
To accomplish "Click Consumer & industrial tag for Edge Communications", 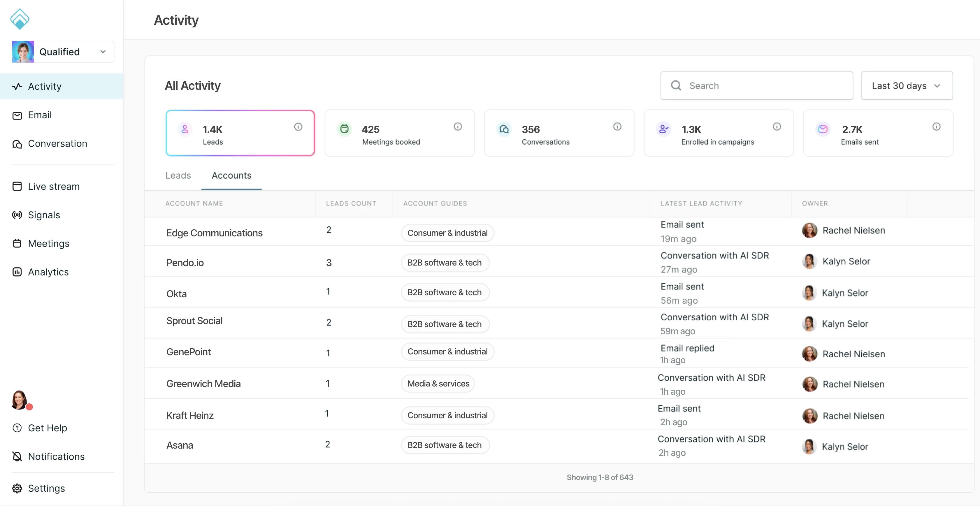I will tap(447, 233).
